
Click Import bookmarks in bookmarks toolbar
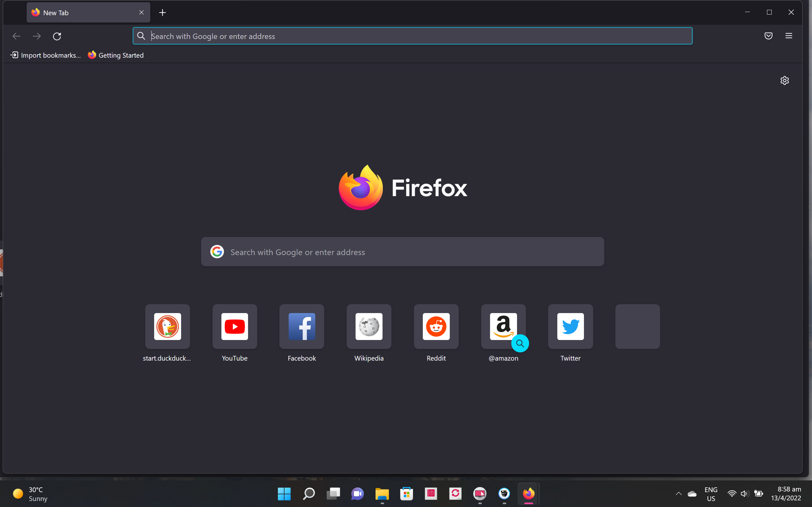tap(46, 55)
